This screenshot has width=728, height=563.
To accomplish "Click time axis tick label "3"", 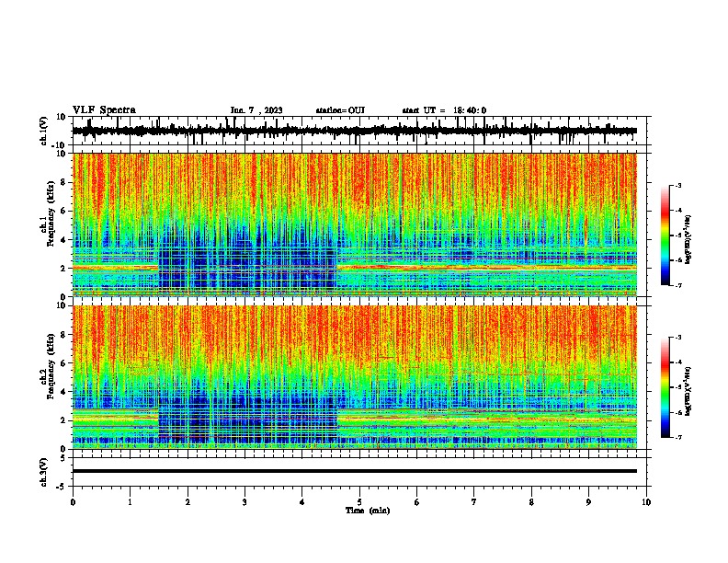I will click(x=245, y=502).
